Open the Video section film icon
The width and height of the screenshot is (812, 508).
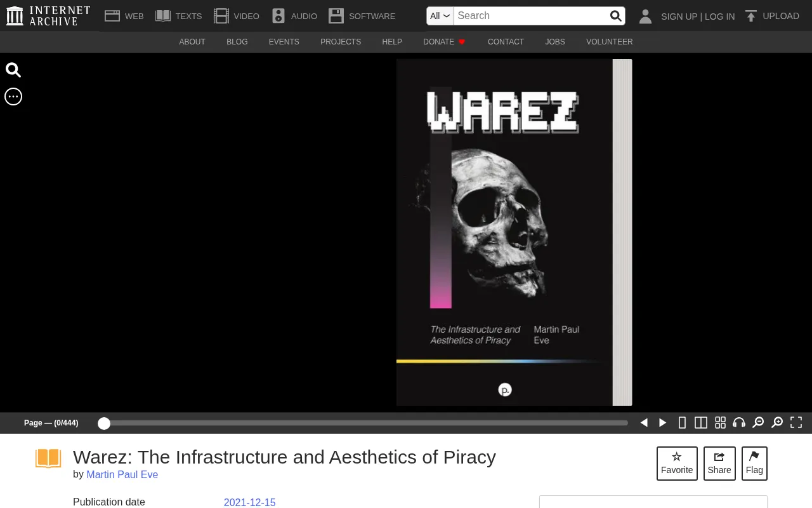click(x=221, y=16)
